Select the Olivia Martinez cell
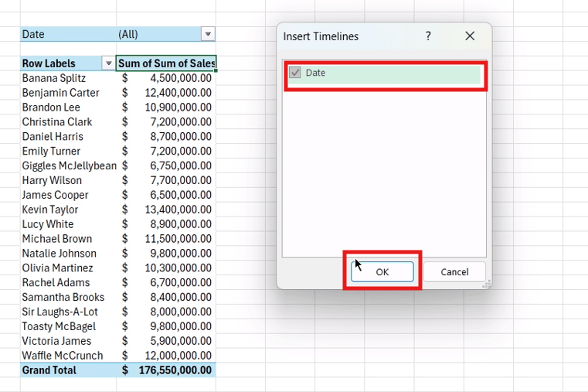This screenshot has height=392, width=588. (68, 268)
